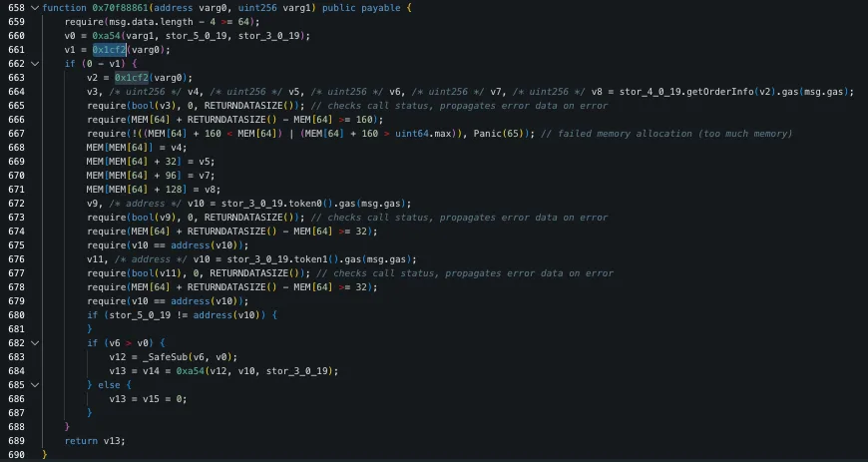The width and height of the screenshot is (868, 462).
Task: Collapse the else block chevron at line 685
Action: point(35,385)
